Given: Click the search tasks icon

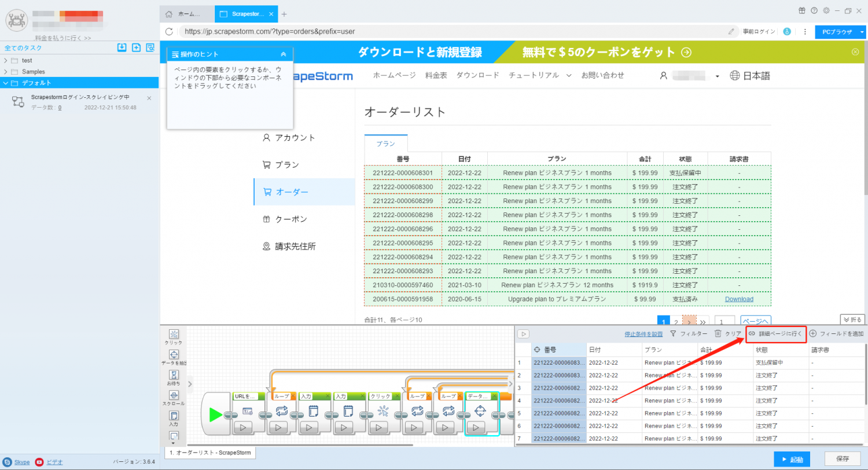Looking at the screenshot, I should pyautogui.click(x=150, y=48).
